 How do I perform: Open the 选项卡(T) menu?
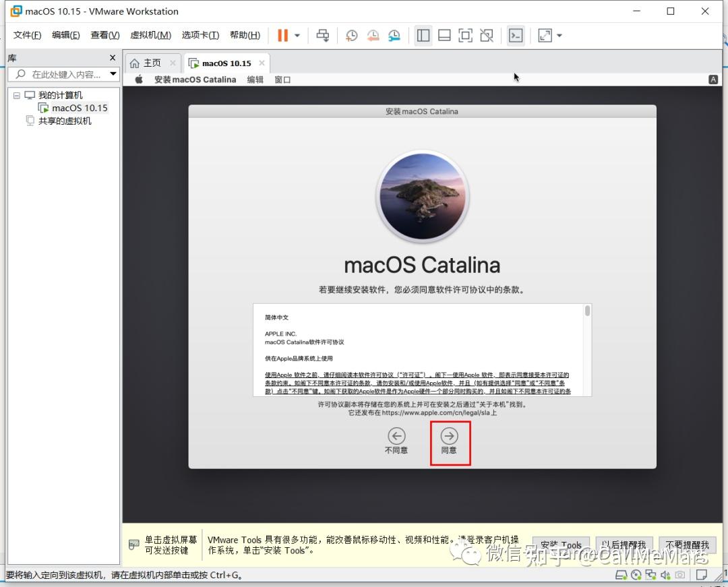pyautogui.click(x=200, y=35)
